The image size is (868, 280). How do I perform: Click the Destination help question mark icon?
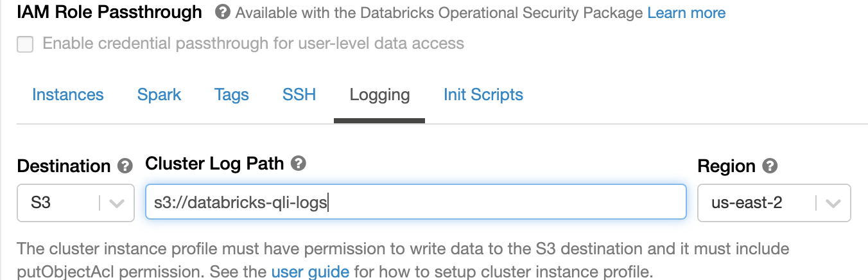[125, 166]
